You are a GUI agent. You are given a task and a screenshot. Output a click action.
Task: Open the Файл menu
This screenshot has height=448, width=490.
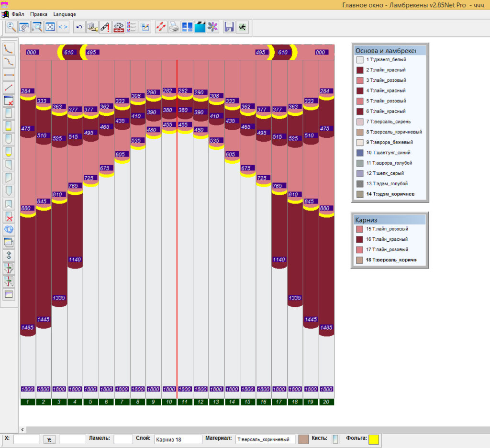18,14
